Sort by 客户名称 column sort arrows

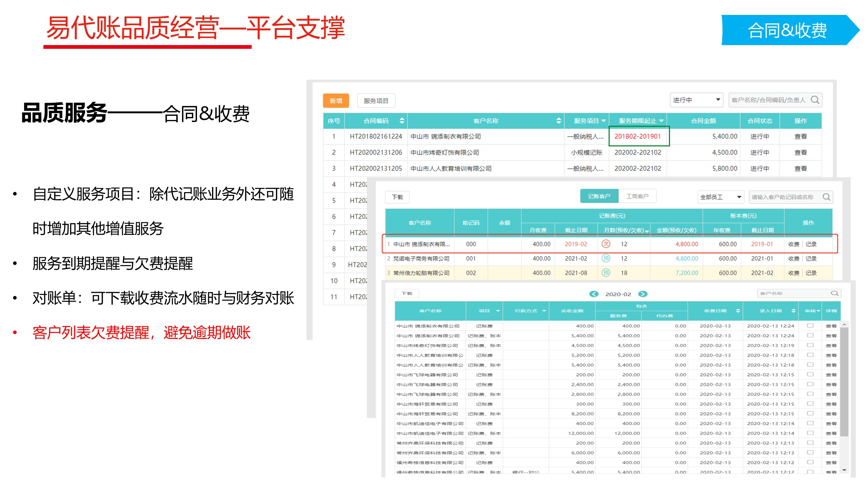tap(559, 121)
